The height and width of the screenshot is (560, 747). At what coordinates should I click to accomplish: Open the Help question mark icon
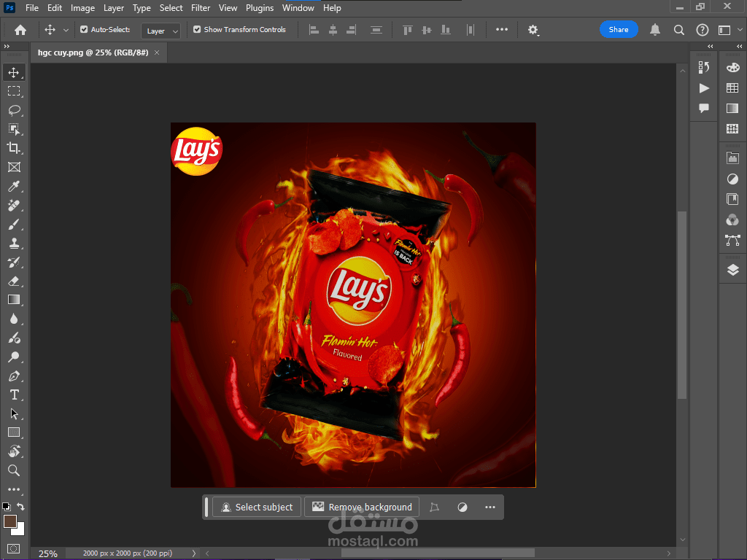pos(703,30)
